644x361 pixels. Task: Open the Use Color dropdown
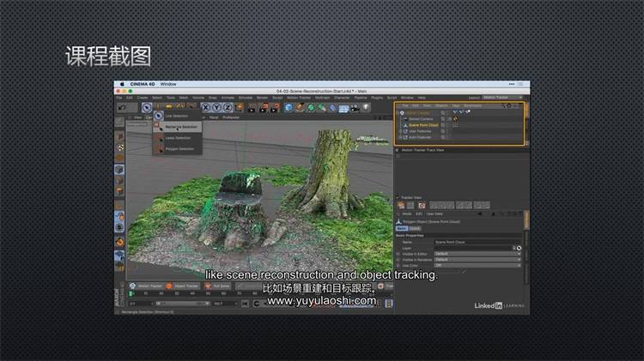pyautogui.click(x=477, y=266)
